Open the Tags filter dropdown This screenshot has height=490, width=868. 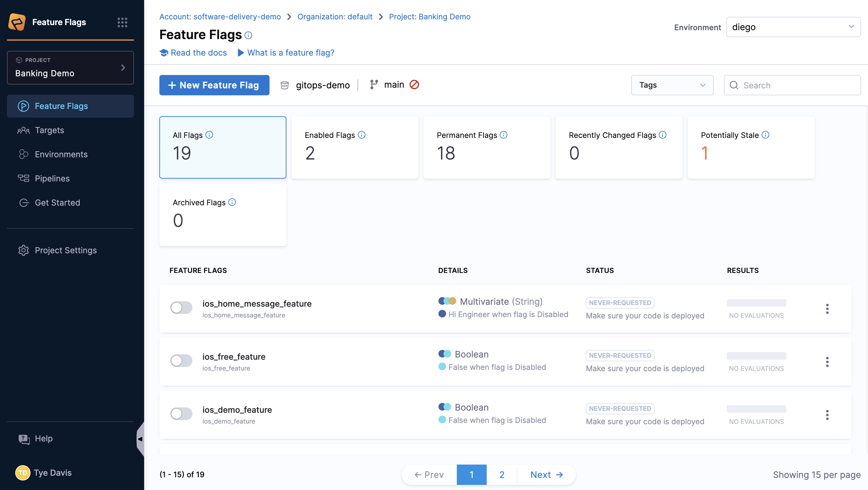tap(672, 85)
